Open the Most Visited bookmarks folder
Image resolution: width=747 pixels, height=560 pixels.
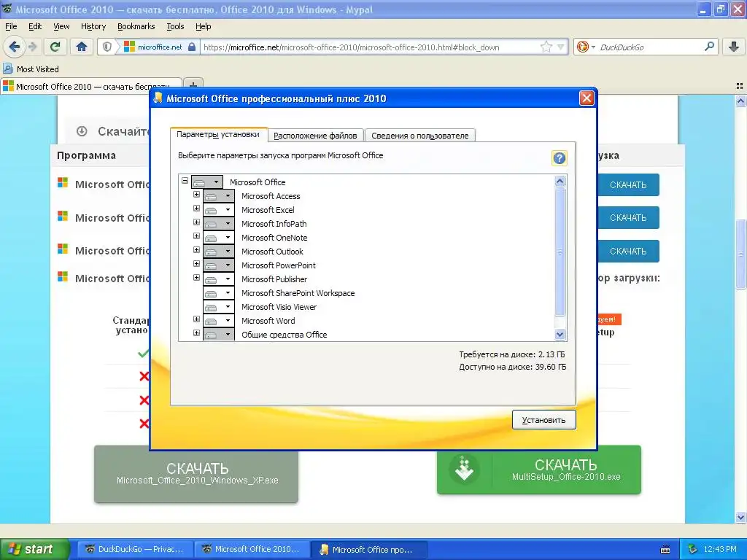[x=31, y=69]
